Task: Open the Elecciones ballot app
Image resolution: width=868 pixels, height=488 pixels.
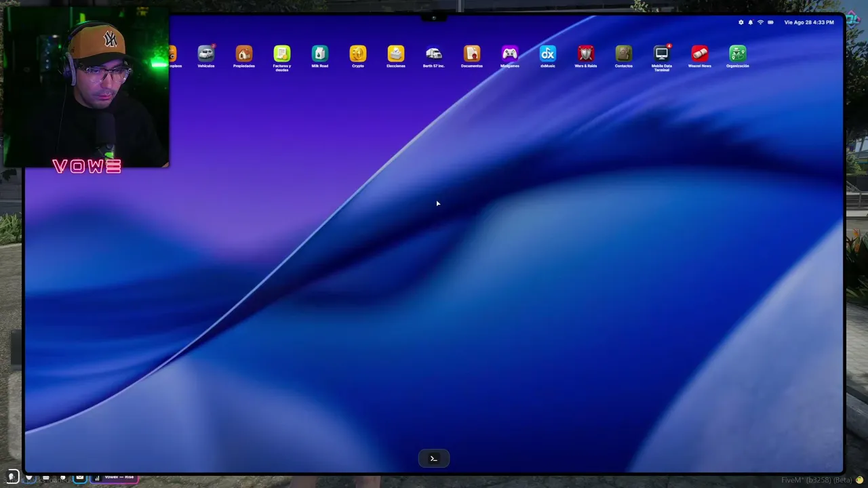Action: pos(396,54)
